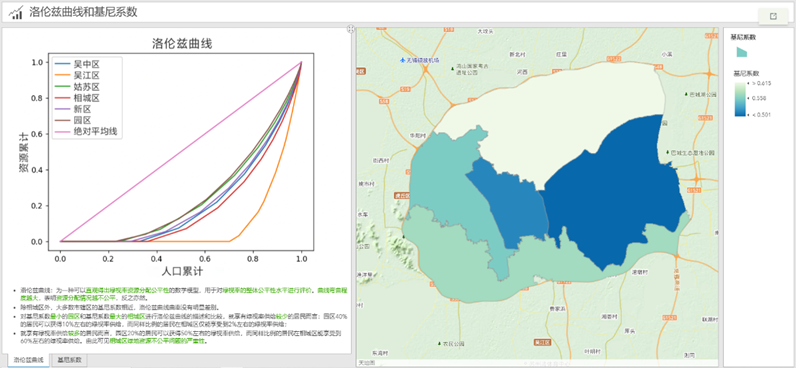Click the bar chart icon beside the title

coord(16,13)
